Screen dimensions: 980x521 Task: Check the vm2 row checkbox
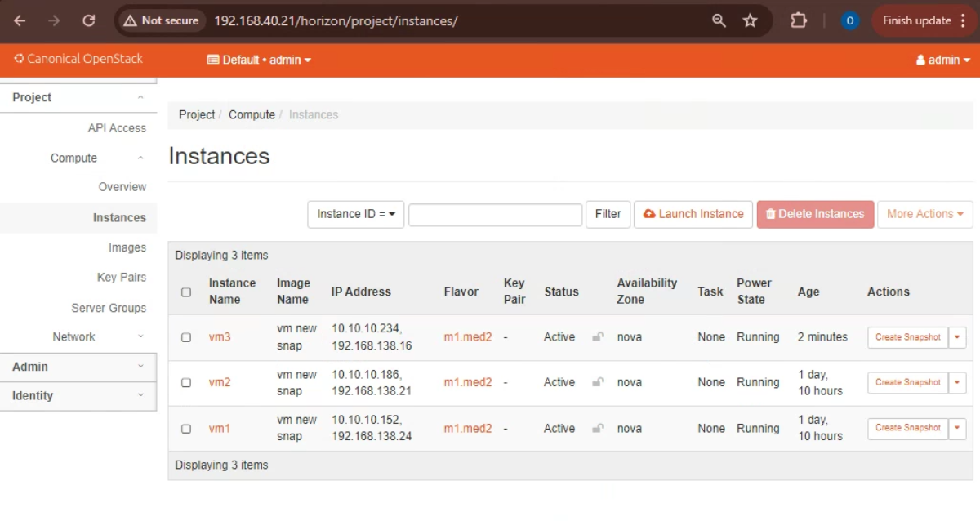[186, 382]
